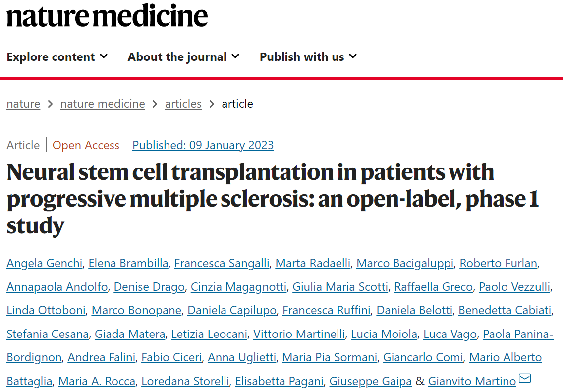The height and width of the screenshot is (392, 563).
Task: Click author Giuseppe Gaipa
Action: tap(371, 381)
